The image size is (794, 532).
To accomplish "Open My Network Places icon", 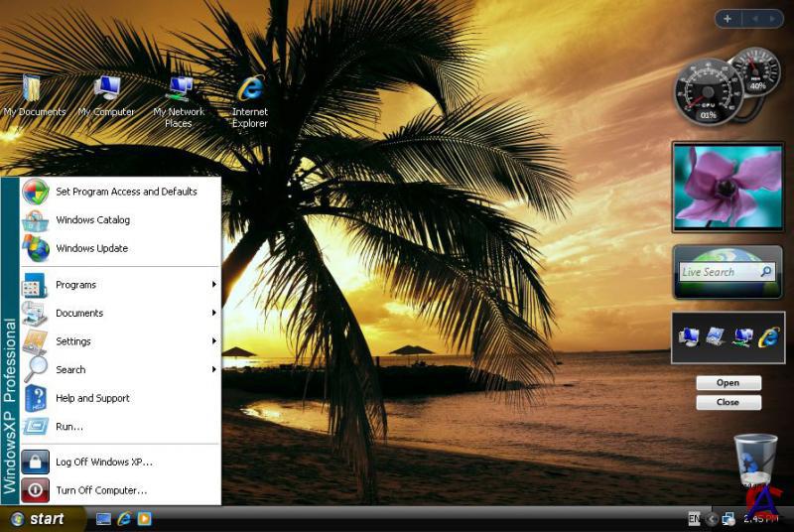I will pyautogui.click(x=179, y=90).
